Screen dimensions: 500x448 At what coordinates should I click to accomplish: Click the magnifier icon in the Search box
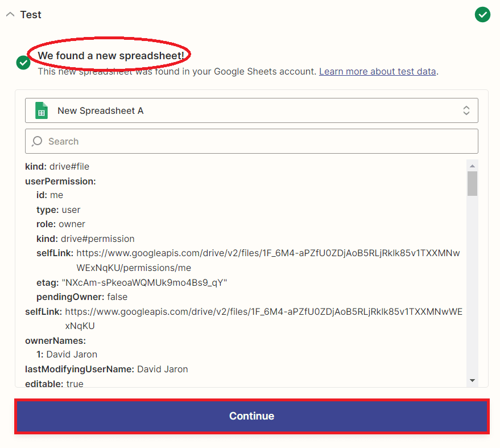tap(38, 141)
